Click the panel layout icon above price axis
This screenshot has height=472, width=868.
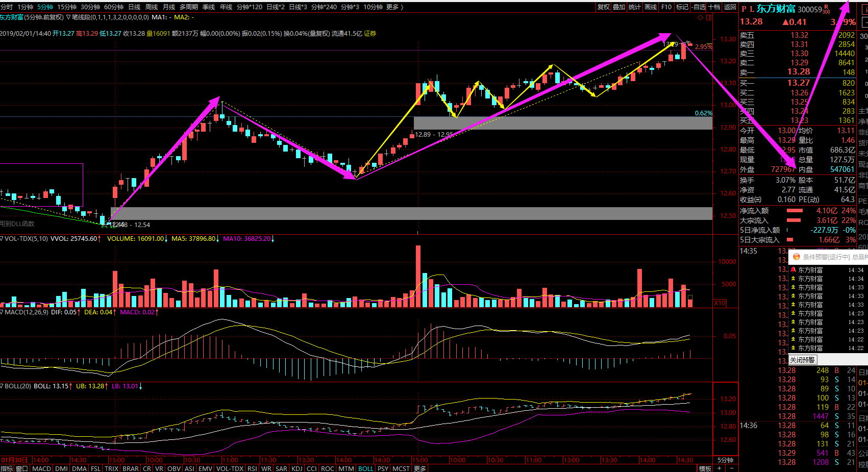709,18
